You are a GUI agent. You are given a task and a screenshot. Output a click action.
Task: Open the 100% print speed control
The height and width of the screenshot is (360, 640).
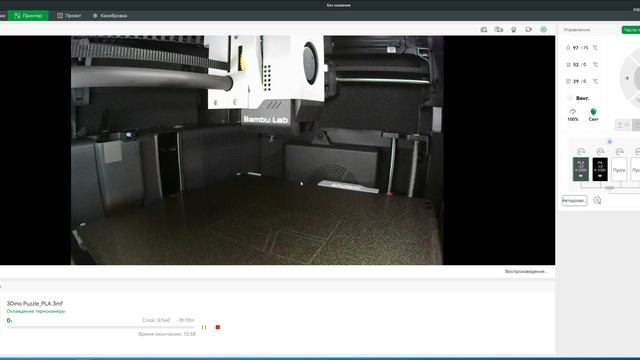573,115
